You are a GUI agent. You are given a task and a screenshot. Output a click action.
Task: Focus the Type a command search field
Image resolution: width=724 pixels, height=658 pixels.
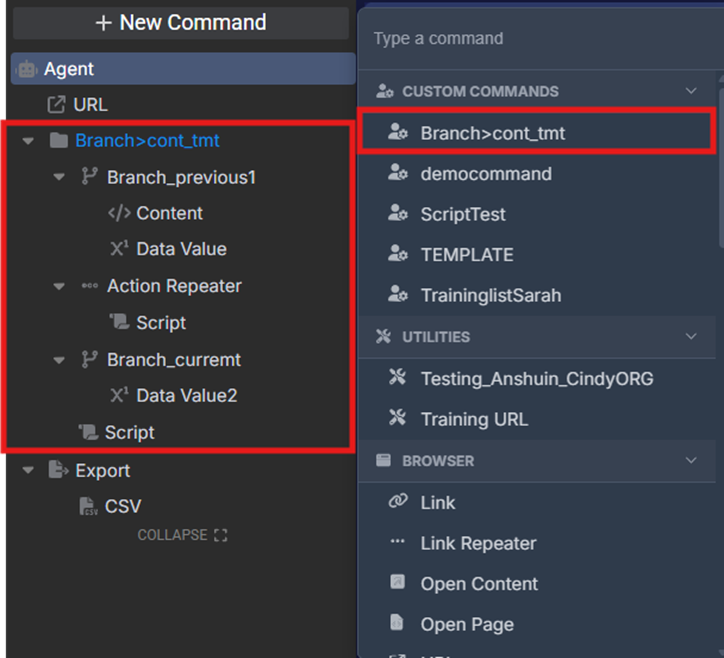pyautogui.click(x=540, y=39)
